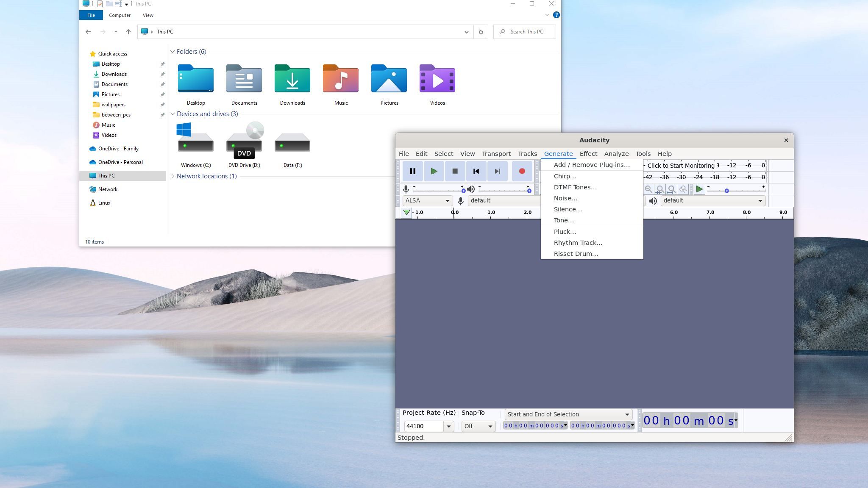The height and width of the screenshot is (488, 868).
Task: Choose Chirp... from the Generate menu
Action: 592,176
